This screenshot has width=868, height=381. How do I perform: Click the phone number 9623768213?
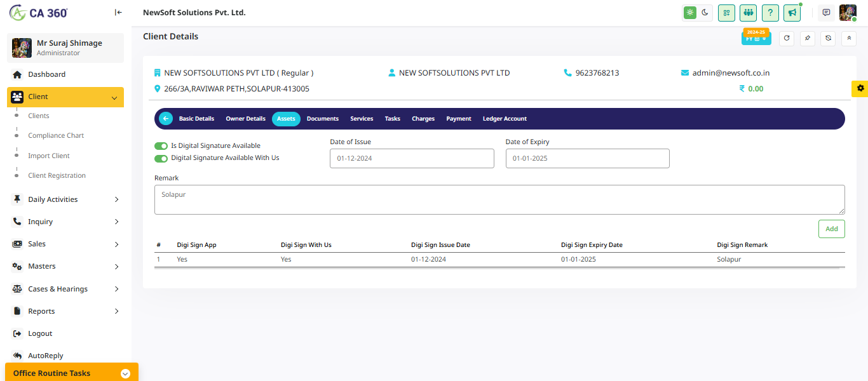(597, 73)
